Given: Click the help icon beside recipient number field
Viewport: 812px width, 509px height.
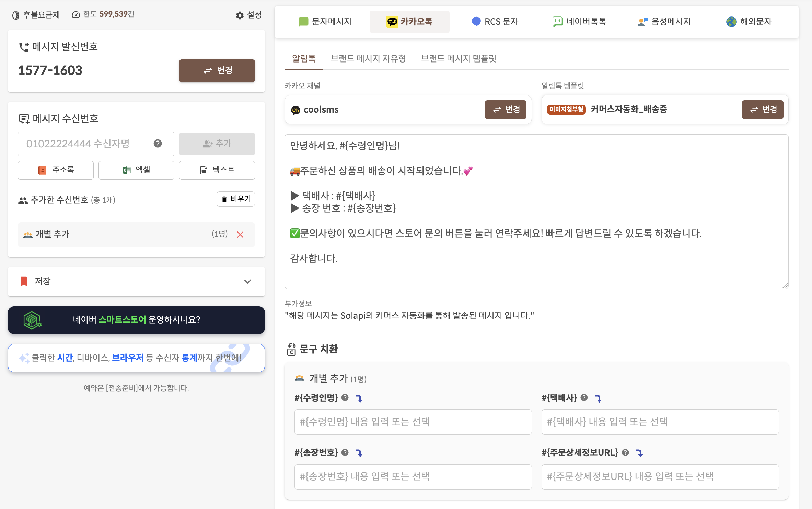Looking at the screenshot, I should tap(158, 144).
